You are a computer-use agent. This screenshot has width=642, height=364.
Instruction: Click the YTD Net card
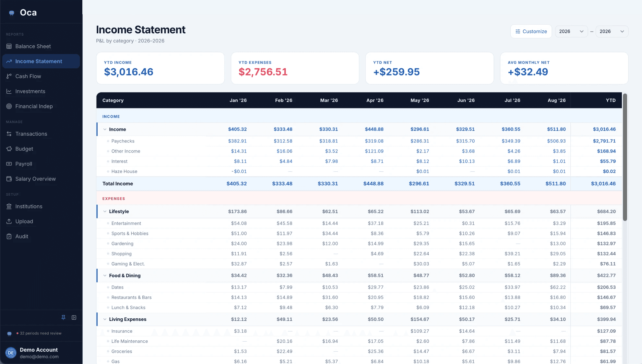pyautogui.click(x=430, y=68)
